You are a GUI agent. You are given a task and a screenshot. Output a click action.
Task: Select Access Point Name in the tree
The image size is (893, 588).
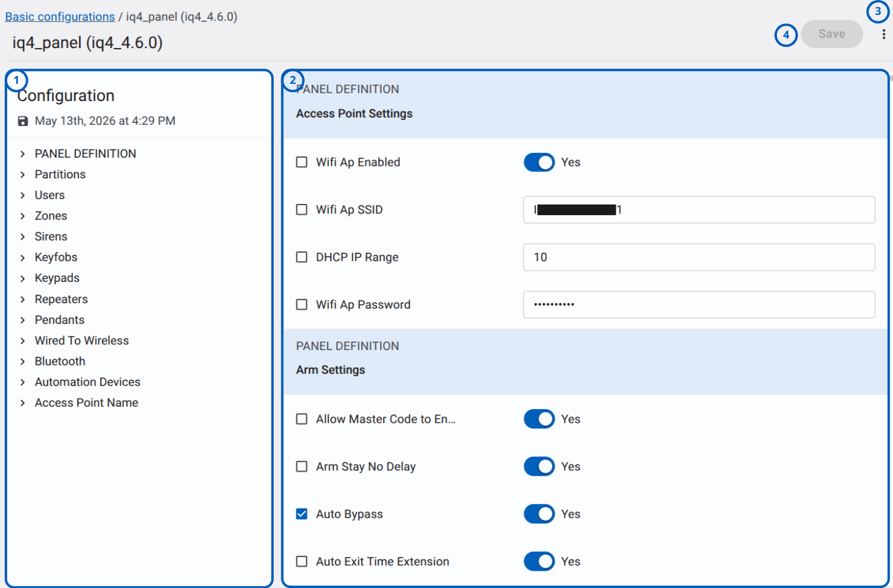pyautogui.click(x=86, y=403)
